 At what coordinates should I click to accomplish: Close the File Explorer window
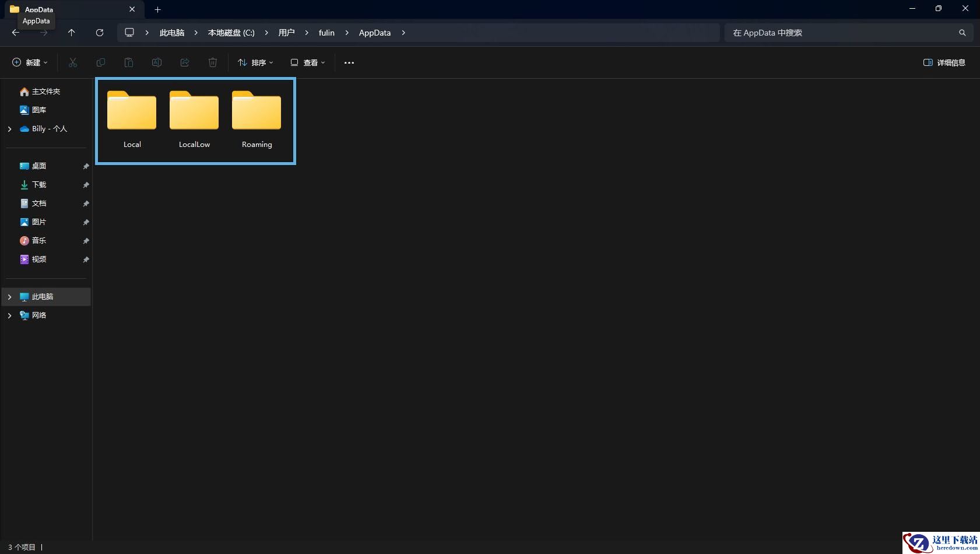coord(965,9)
